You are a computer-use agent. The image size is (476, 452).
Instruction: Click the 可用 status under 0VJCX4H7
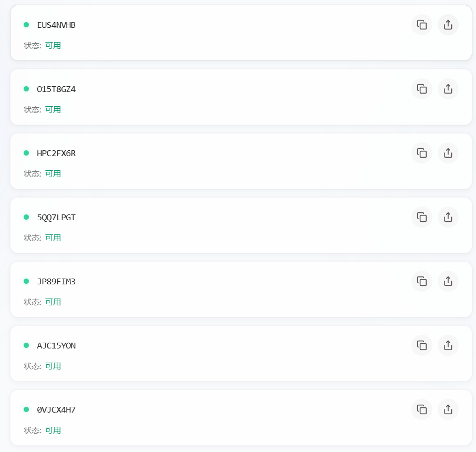[x=53, y=430]
